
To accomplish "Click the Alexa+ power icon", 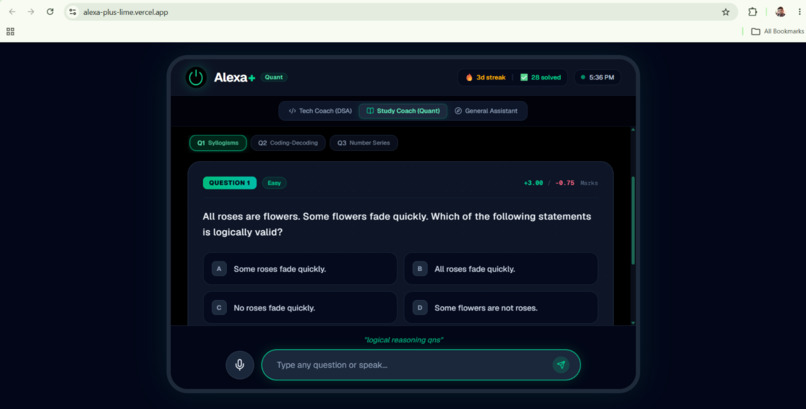I will coord(196,78).
